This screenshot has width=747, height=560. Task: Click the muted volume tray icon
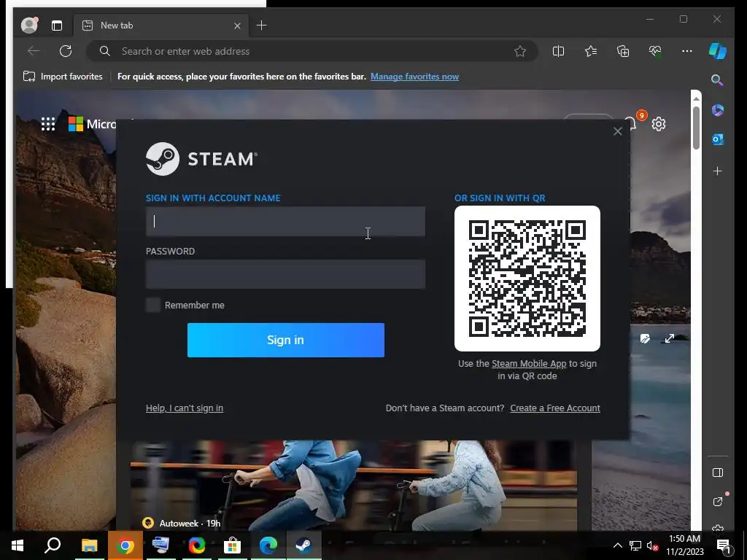coord(652,545)
